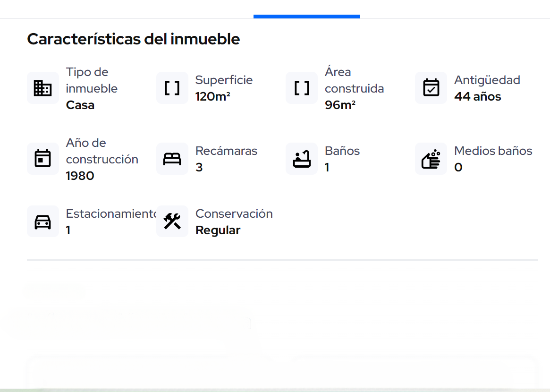Click the Características del inmueble heading

pyautogui.click(x=134, y=39)
